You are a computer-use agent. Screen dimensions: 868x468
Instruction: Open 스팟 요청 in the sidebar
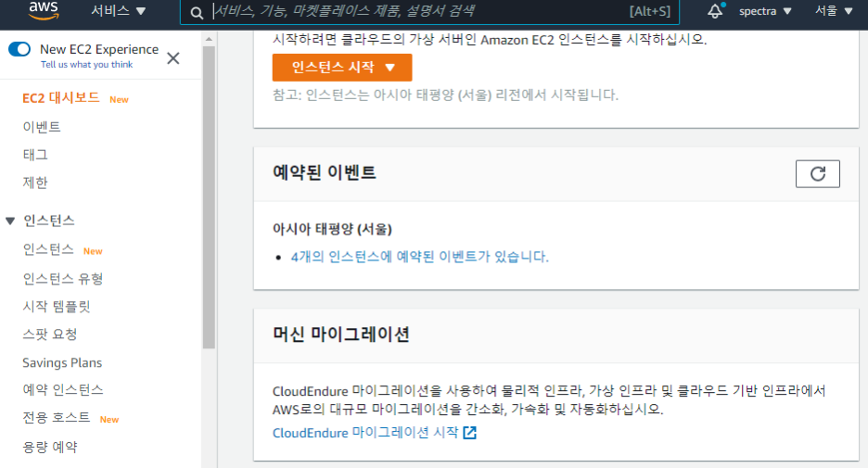tap(50, 335)
